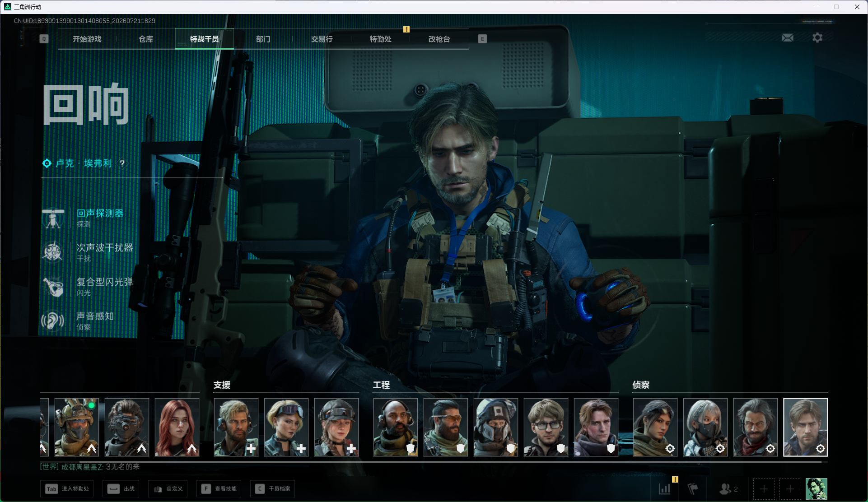Select the 回声探测器 skill icon
The width and height of the screenshot is (868, 502).
pos(53,218)
